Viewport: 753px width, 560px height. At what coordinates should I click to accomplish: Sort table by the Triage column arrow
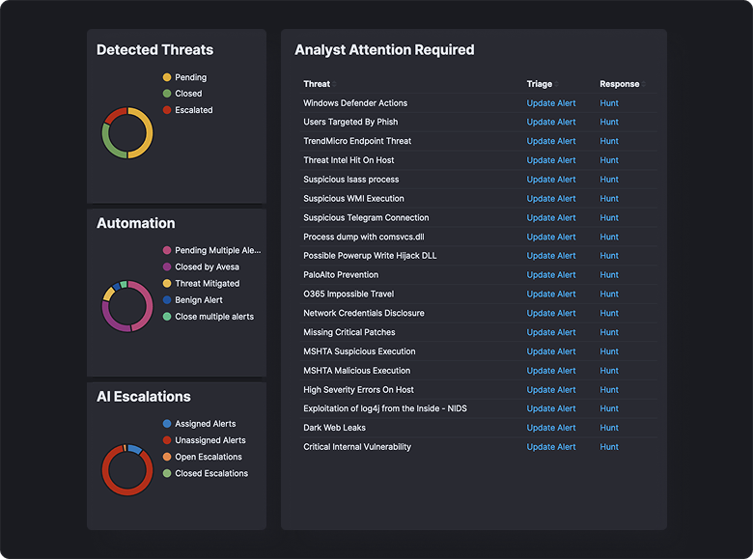coord(556,84)
